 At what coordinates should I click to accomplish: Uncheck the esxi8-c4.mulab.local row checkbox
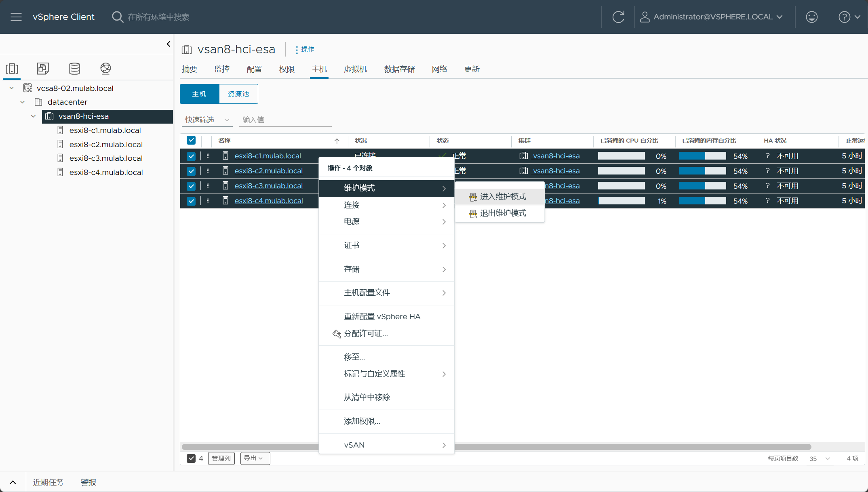pos(191,201)
